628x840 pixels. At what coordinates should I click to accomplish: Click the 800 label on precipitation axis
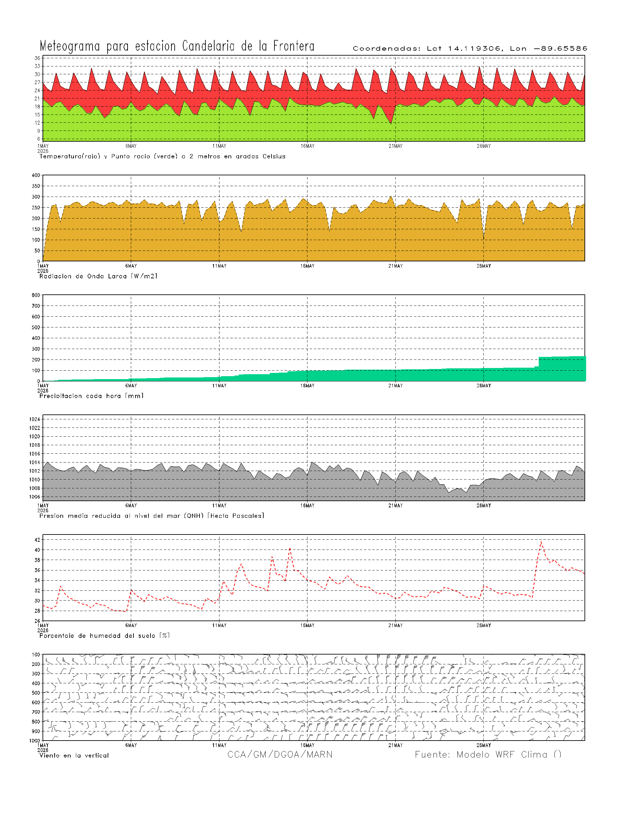(36, 295)
